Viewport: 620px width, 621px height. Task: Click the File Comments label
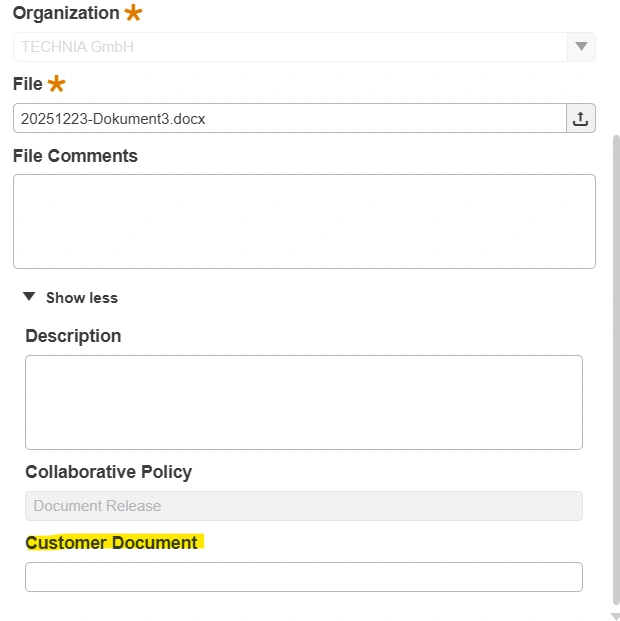click(x=75, y=156)
